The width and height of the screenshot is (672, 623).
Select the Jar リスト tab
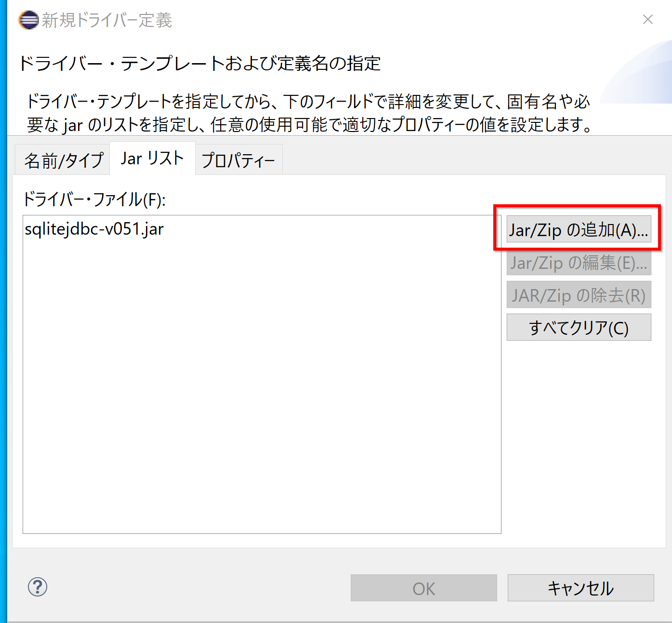click(x=152, y=159)
